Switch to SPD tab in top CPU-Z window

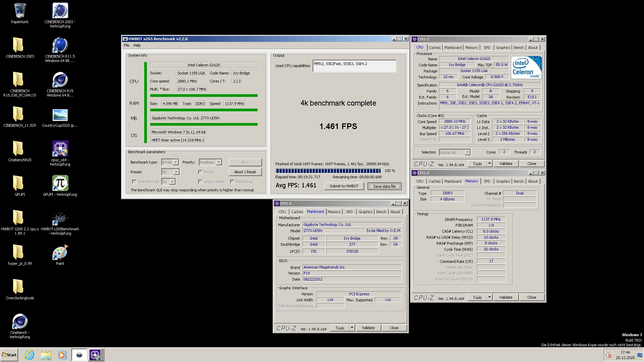click(x=487, y=48)
